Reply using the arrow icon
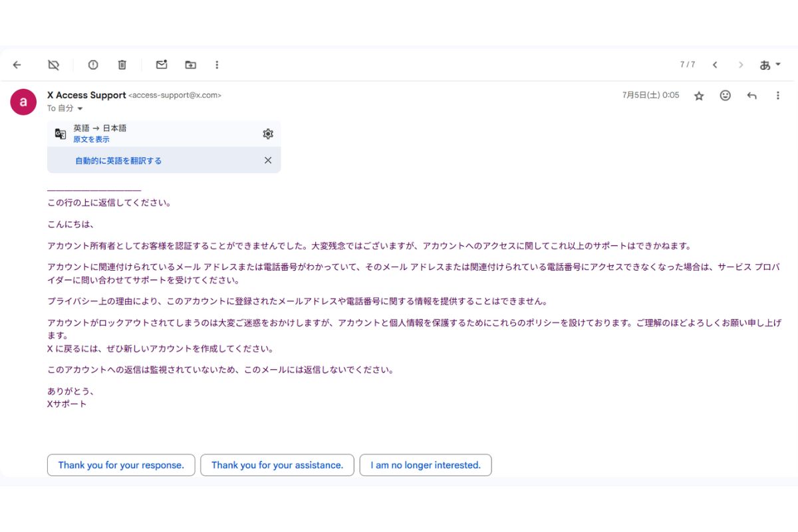The width and height of the screenshot is (798, 532). point(752,96)
